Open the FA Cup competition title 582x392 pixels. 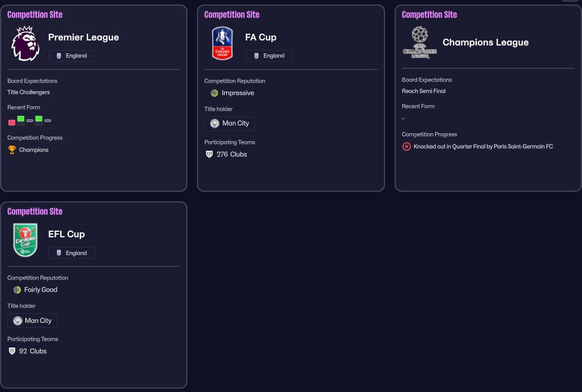(x=261, y=37)
